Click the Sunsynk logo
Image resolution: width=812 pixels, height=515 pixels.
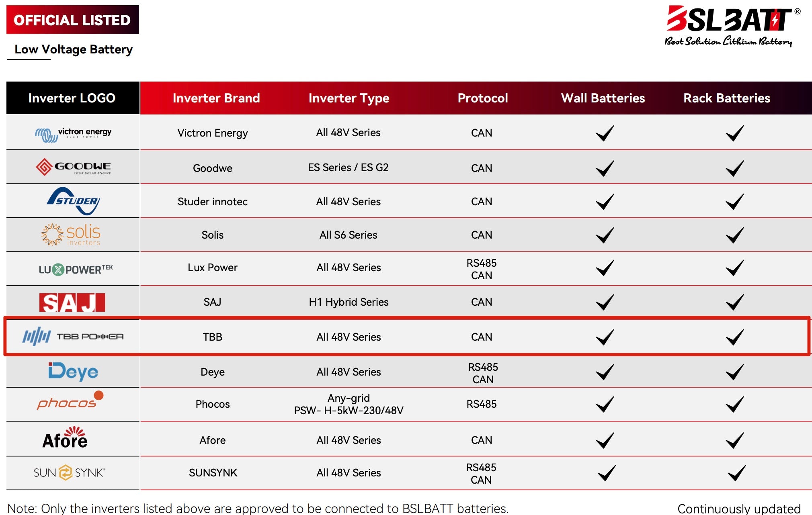click(69, 473)
